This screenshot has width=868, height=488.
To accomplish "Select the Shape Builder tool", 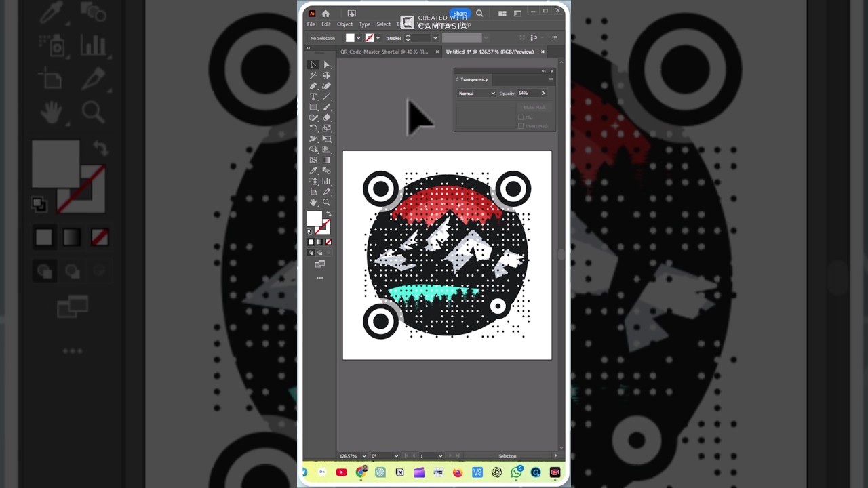I will click(x=313, y=149).
